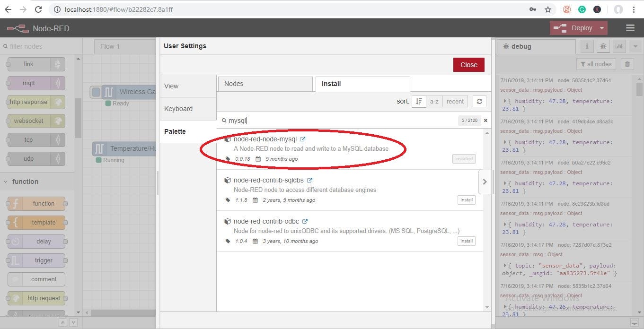Bookmark the page with the star icon
The image size is (644, 329).
(548, 9)
